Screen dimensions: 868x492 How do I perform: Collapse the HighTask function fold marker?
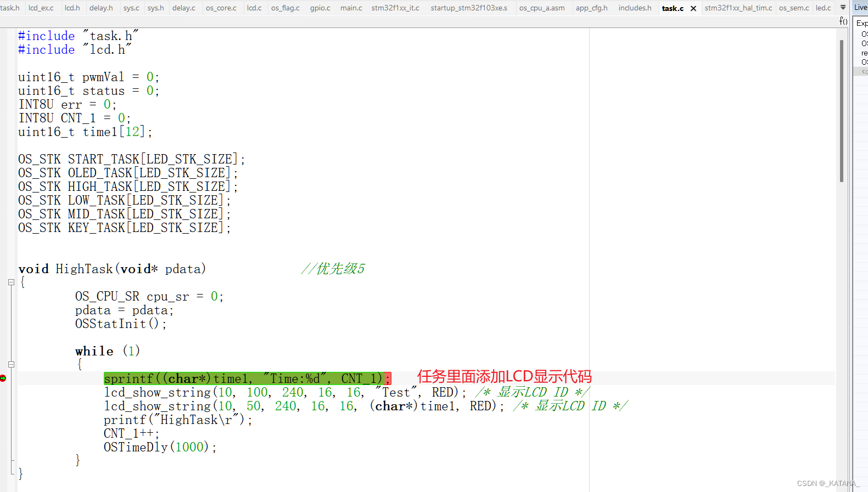[11, 282]
